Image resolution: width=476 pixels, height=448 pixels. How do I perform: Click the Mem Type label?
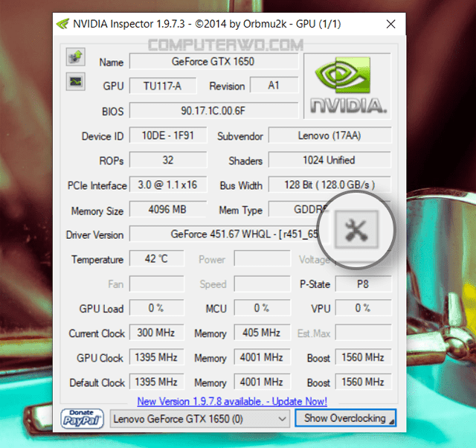click(x=241, y=211)
